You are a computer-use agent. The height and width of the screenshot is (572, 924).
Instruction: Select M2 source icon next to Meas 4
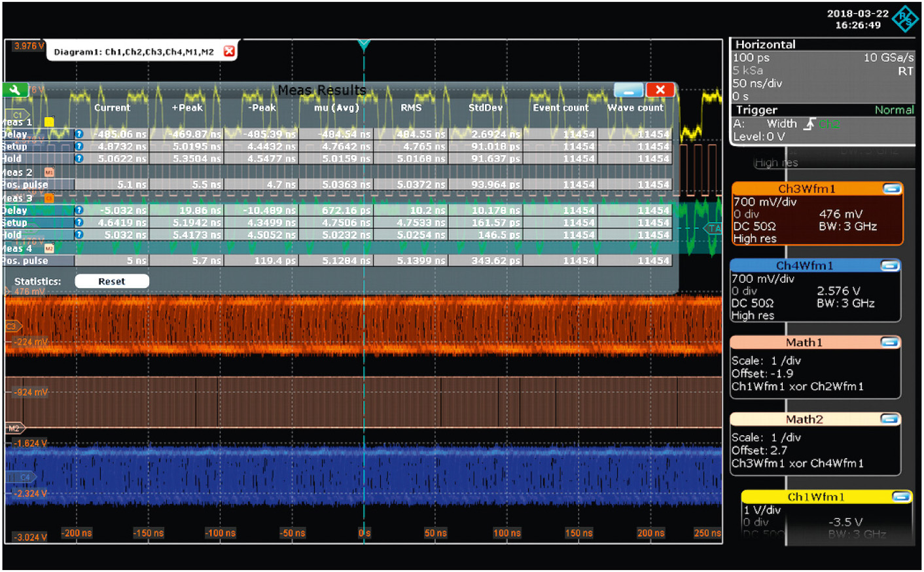pos(49,248)
